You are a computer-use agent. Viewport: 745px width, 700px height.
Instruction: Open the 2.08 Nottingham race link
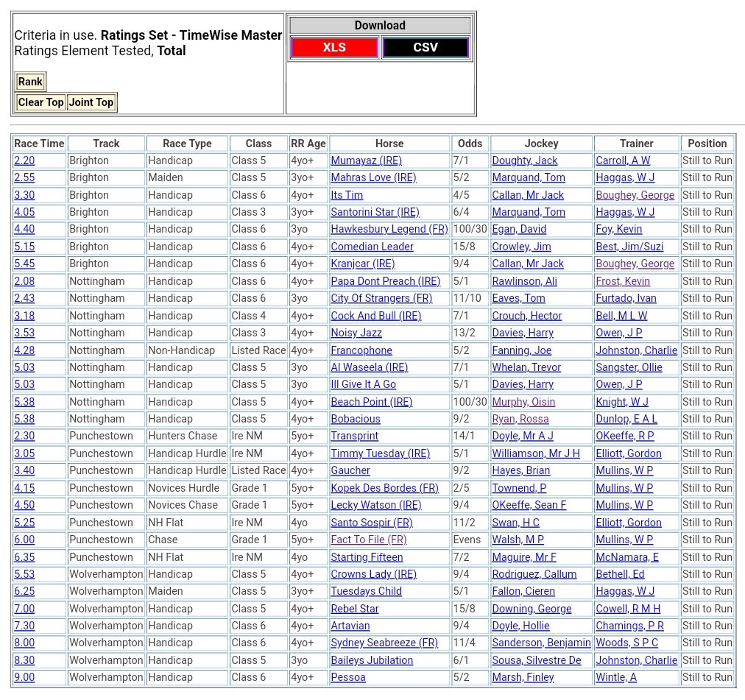click(x=24, y=281)
